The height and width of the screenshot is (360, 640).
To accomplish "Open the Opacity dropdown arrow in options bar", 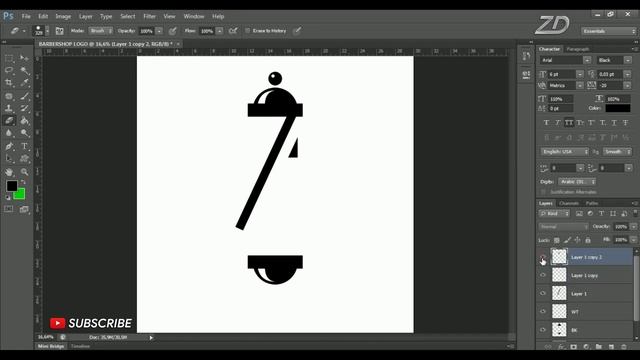I will pos(159,31).
